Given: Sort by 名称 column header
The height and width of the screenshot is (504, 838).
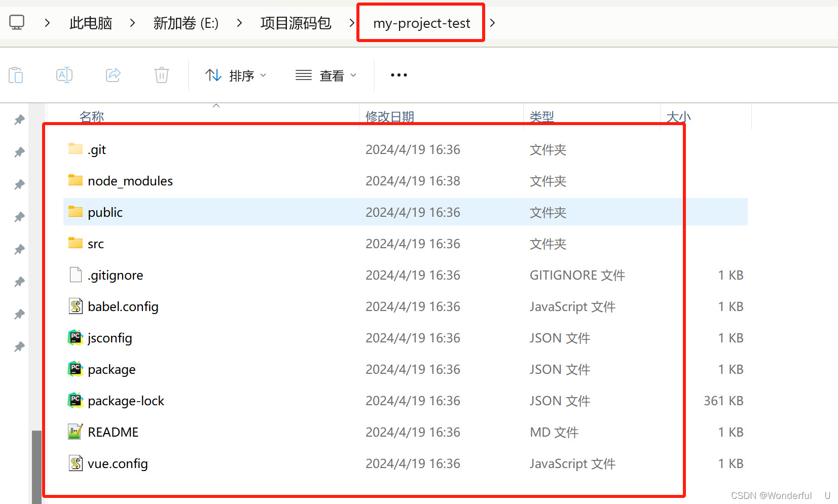Looking at the screenshot, I should coord(92,117).
